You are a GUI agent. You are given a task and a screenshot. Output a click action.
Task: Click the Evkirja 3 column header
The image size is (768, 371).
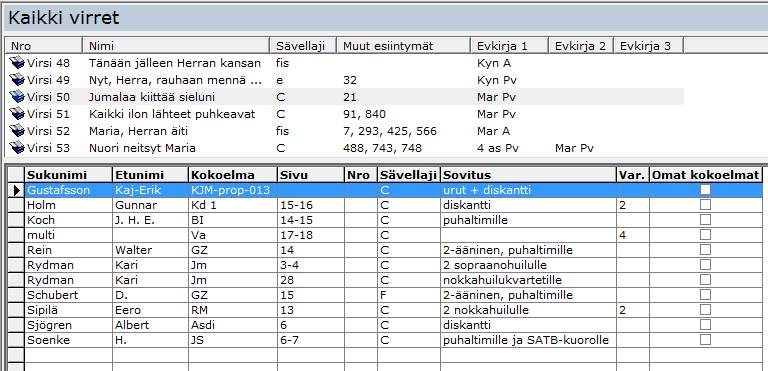click(648, 46)
